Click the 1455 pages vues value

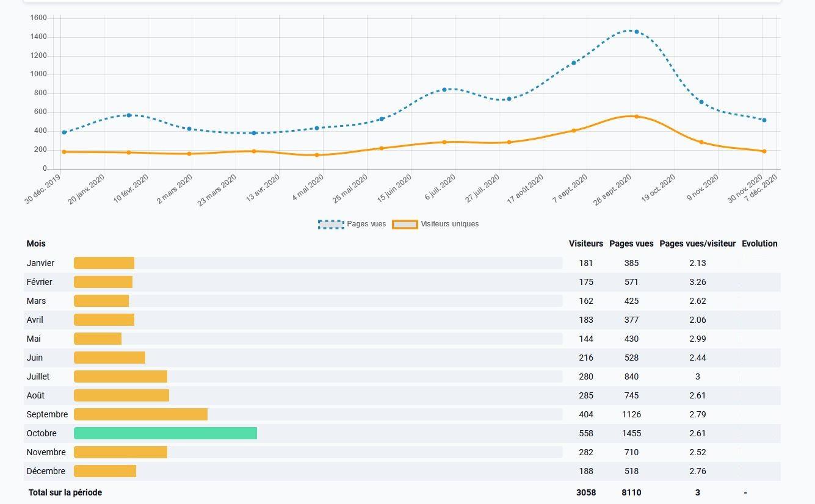click(x=631, y=433)
